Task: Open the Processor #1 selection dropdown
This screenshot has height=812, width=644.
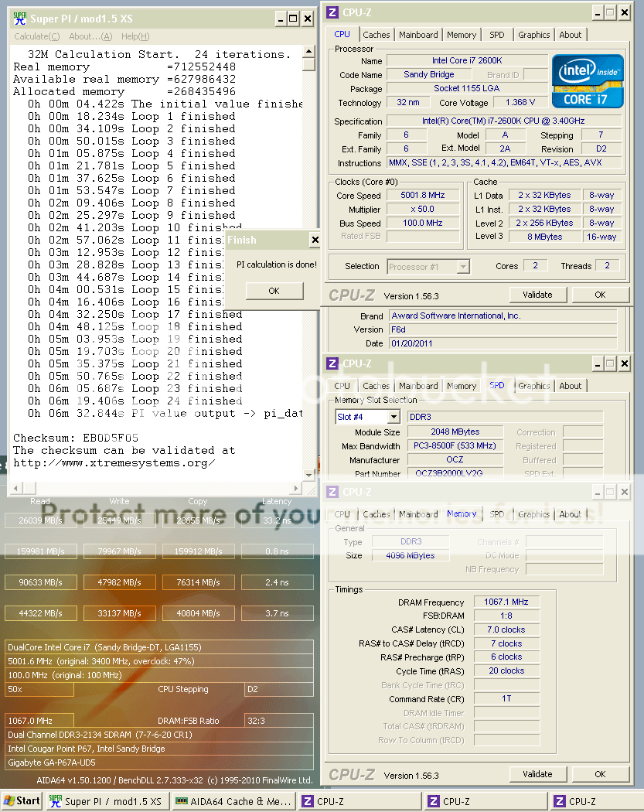Action: 463,267
